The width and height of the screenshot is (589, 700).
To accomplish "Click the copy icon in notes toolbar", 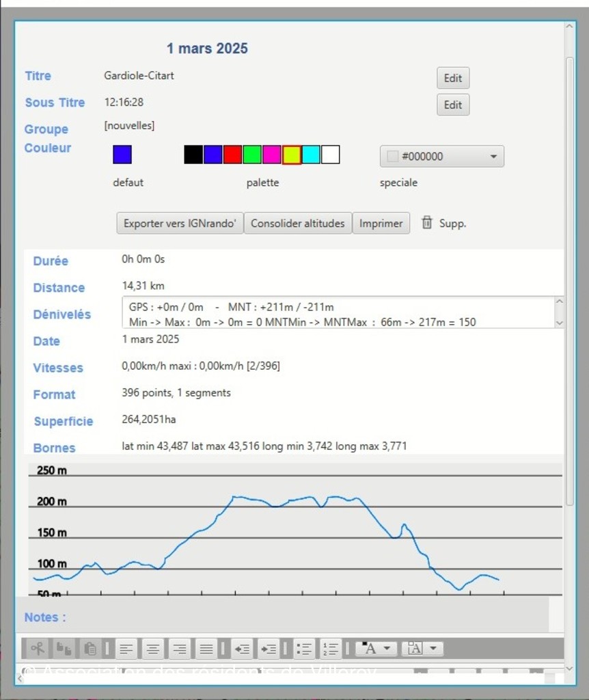I will click(x=64, y=648).
